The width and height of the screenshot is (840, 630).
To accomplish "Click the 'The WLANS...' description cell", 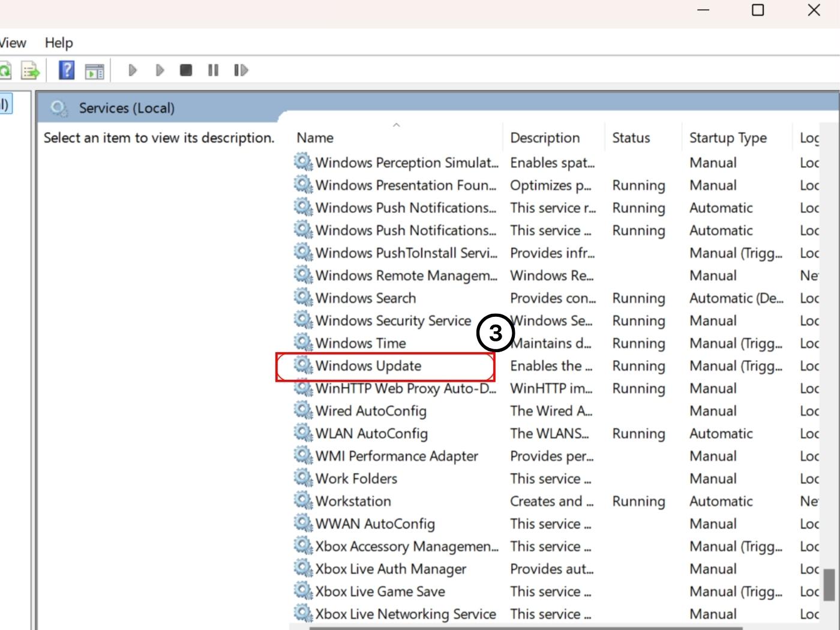I will coord(549,433).
